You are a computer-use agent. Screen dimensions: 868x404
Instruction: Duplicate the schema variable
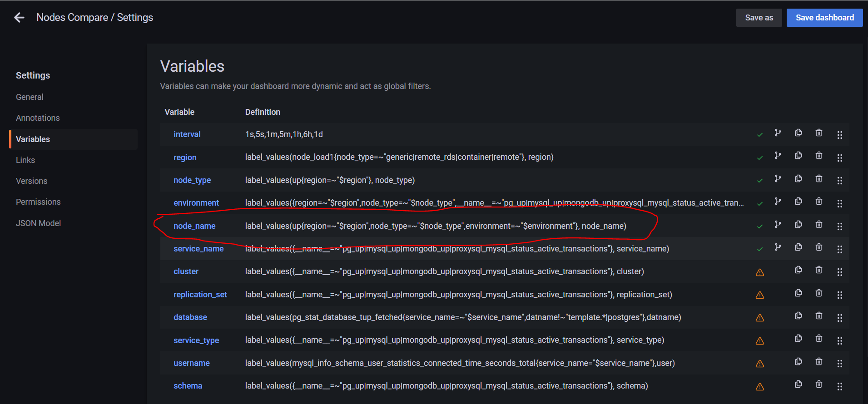798,384
